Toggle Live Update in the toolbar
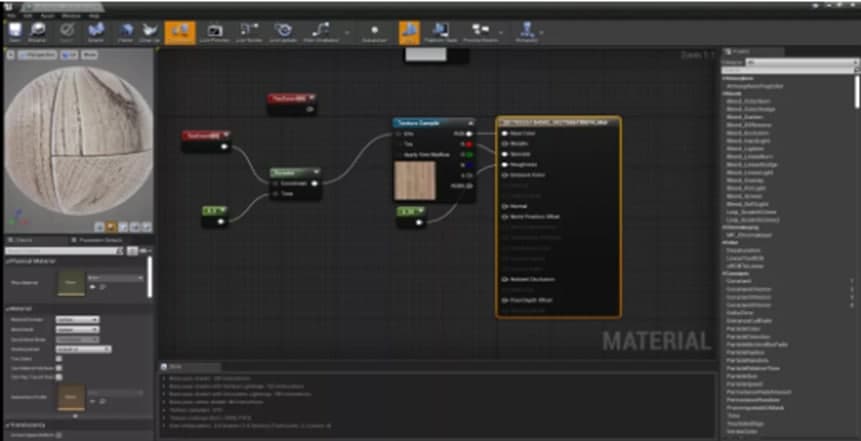 pyautogui.click(x=283, y=32)
